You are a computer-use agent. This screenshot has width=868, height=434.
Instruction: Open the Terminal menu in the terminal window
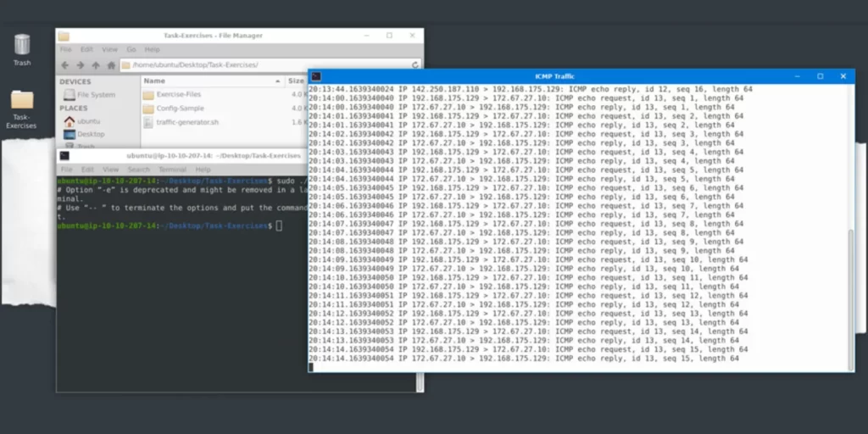[172, 170]
